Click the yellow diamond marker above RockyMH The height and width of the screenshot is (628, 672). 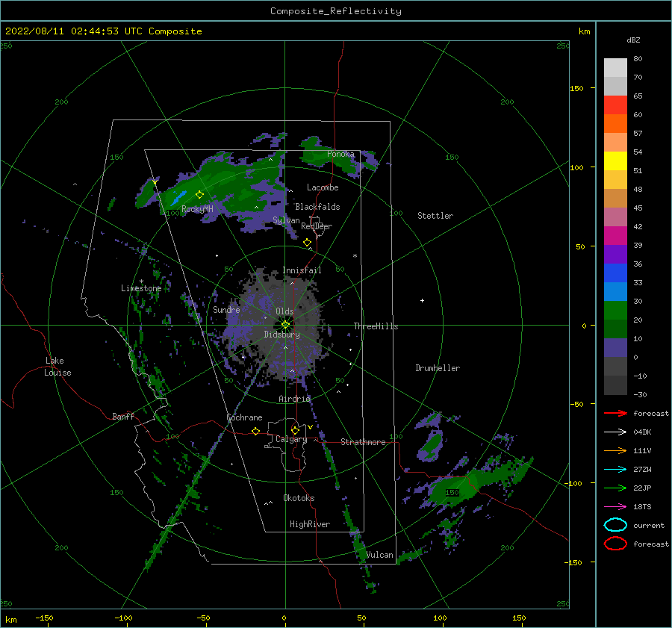tap(199, 195)
